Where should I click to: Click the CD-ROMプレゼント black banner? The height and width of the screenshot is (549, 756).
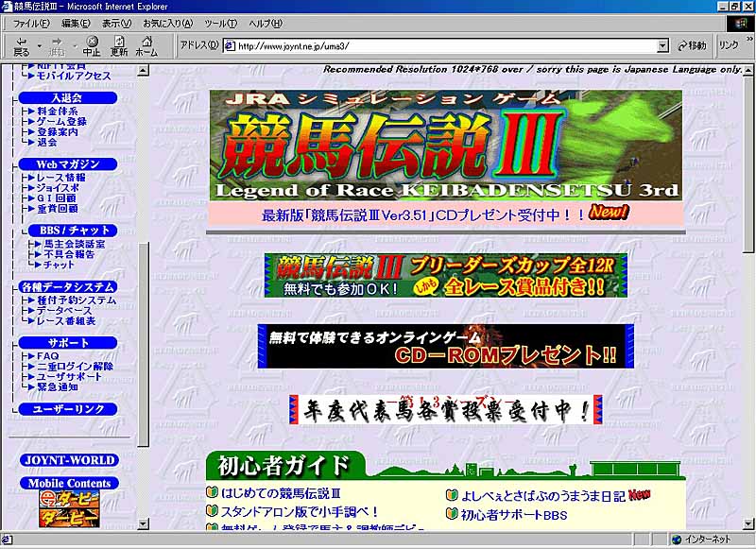(446, 346)
